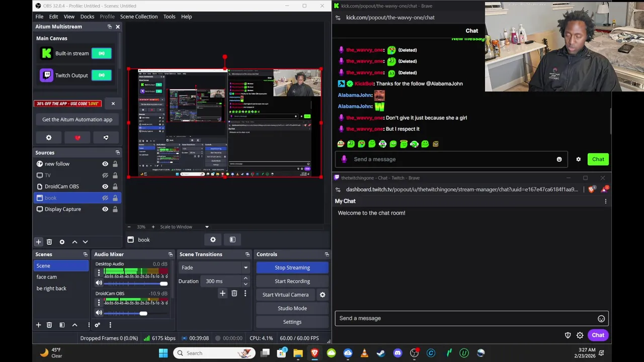Click Windows Start button on taskbar
The image size is (644, 362).
click(163, 353)
